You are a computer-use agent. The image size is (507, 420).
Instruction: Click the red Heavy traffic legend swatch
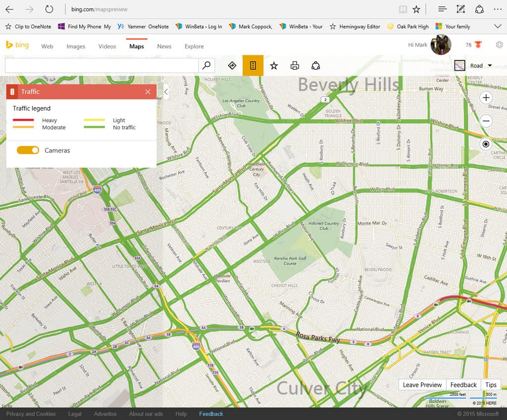pos(23,120)
